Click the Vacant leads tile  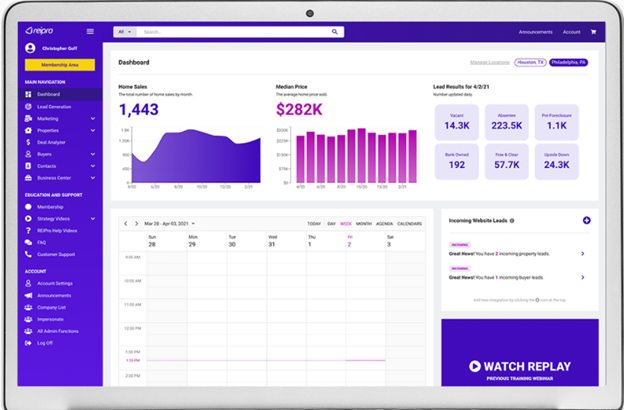pos(457,122)
